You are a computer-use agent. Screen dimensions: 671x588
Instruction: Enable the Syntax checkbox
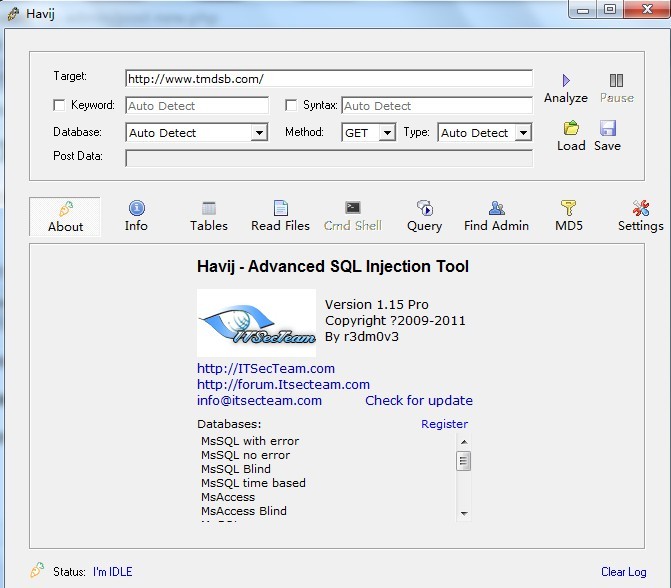point(291,105)
